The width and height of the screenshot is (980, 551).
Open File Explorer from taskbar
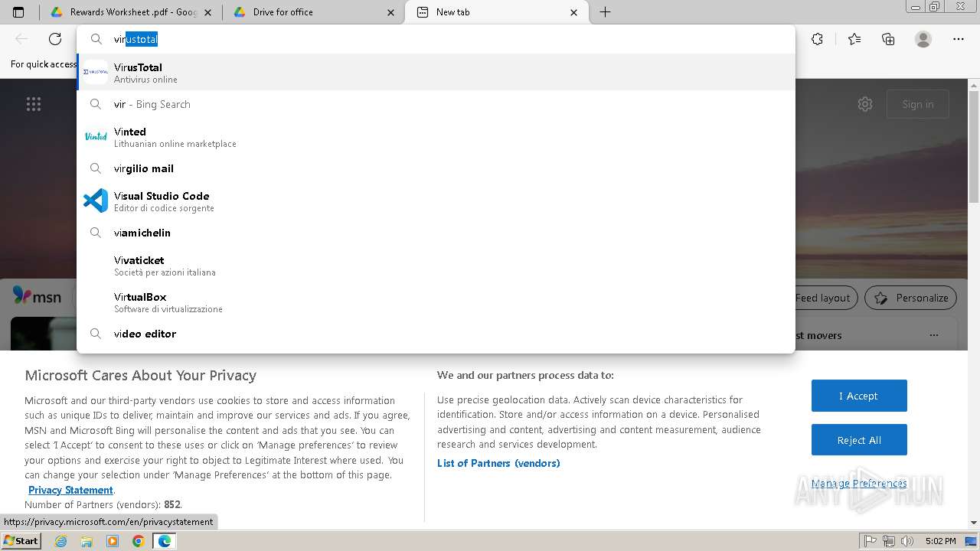(x=87, y=541)
